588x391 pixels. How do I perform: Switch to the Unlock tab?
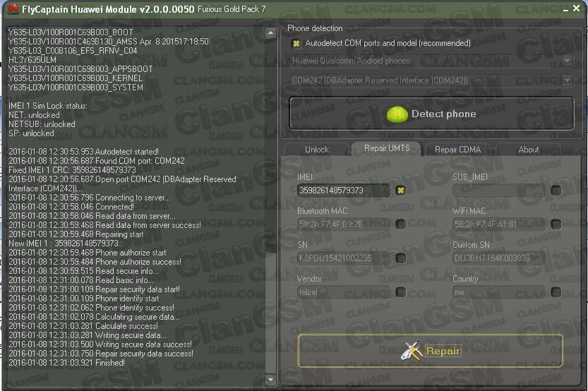point(317,150)
